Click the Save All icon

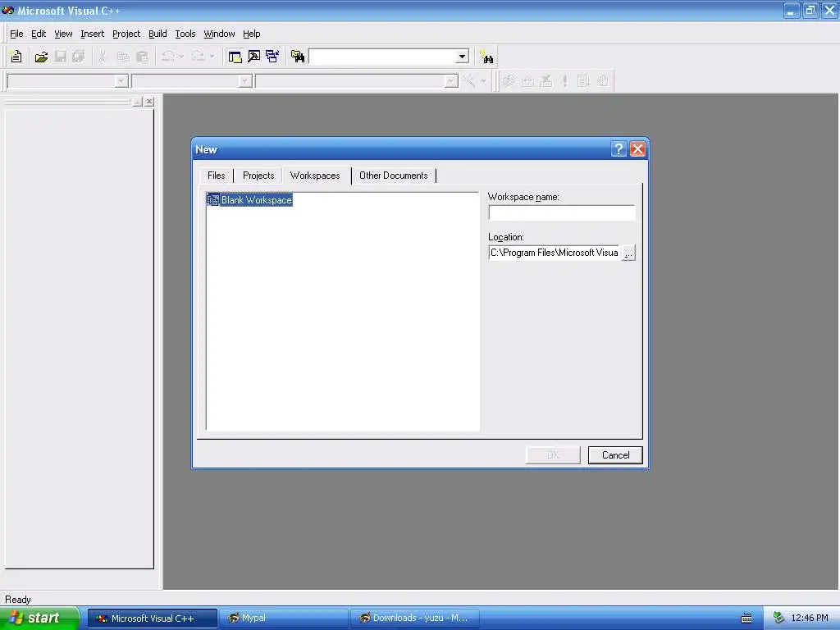[x=79, y=57]
